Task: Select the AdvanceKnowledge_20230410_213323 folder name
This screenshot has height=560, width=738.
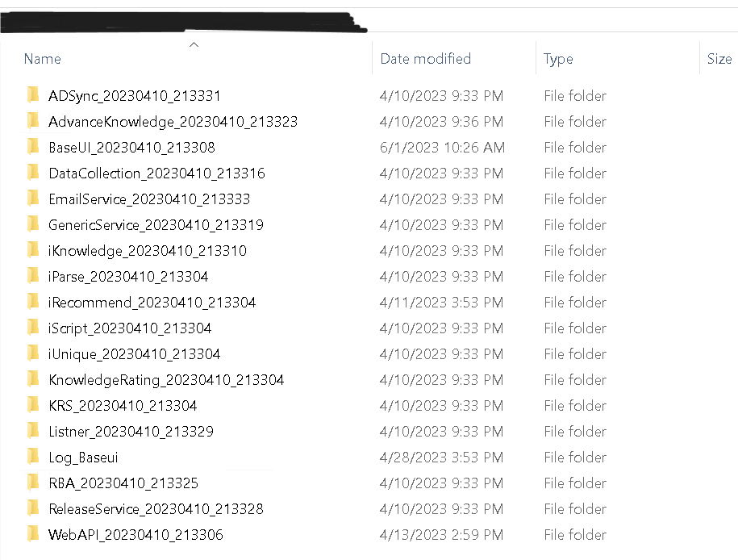Action: pos(173,122)
